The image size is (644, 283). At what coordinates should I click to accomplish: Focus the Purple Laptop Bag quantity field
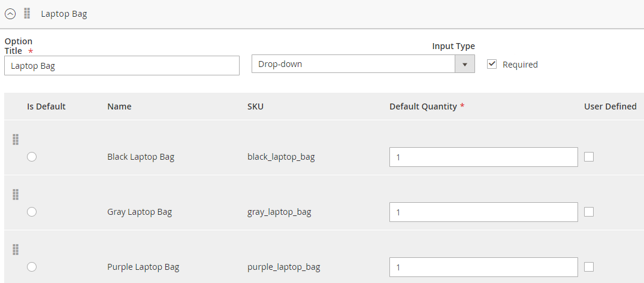point(483,267)
